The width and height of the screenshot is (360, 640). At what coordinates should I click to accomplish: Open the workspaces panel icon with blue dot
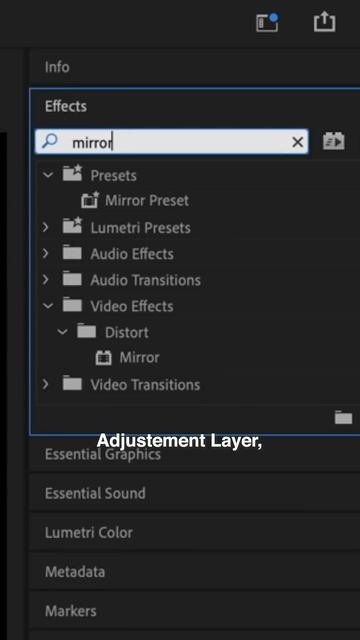click(x=267, y=22)
